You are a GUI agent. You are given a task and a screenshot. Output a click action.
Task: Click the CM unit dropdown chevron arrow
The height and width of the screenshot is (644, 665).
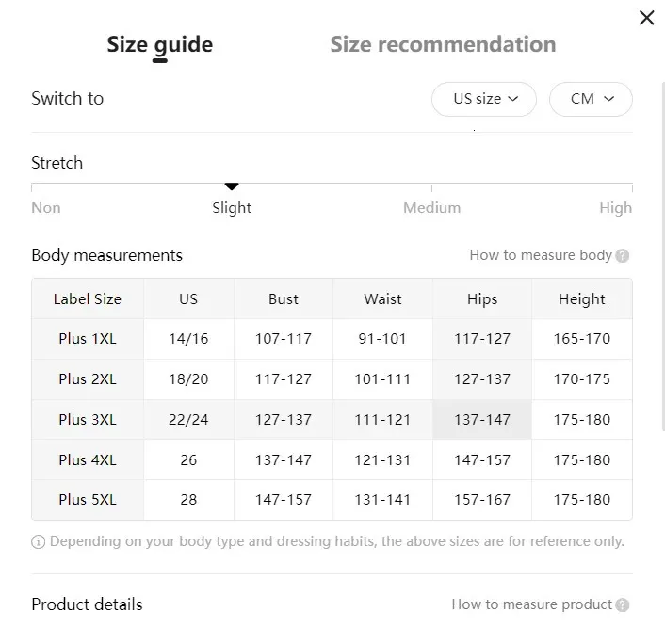(609, 99)
